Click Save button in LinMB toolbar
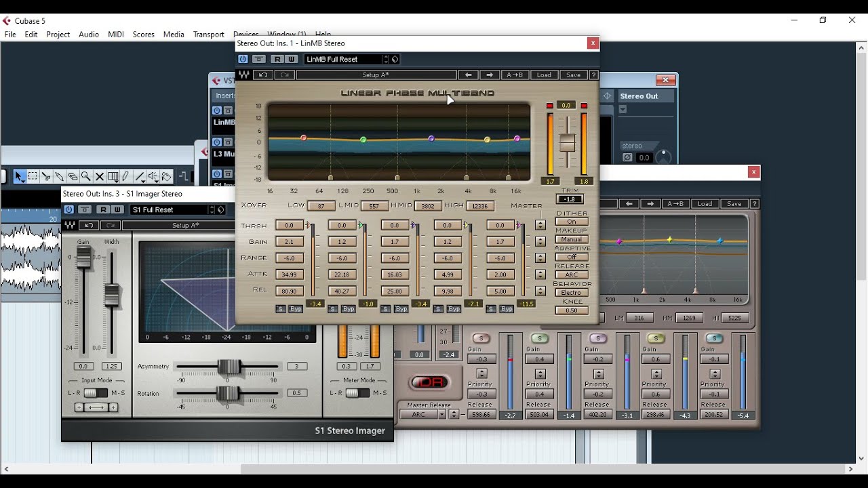868x488 pixels. coord(574,75)
